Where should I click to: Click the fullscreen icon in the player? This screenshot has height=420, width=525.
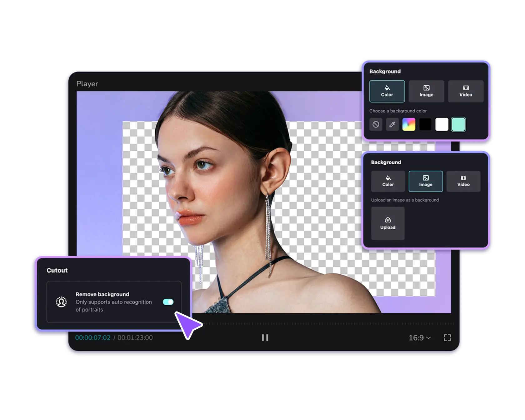point(447,337)
